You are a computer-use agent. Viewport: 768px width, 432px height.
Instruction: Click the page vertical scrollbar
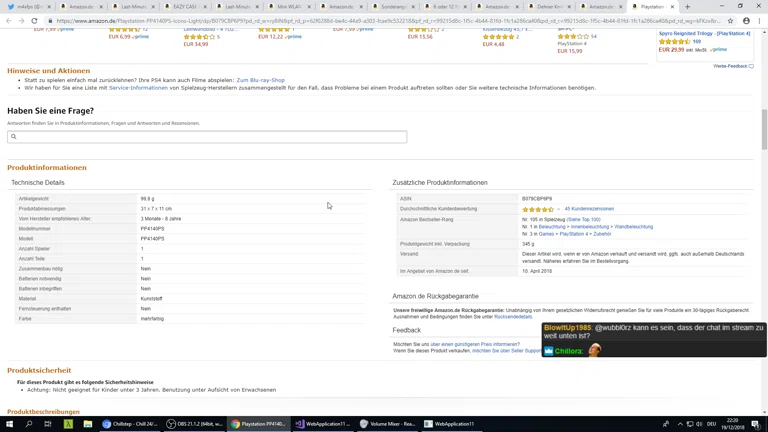tap(764, 130)
